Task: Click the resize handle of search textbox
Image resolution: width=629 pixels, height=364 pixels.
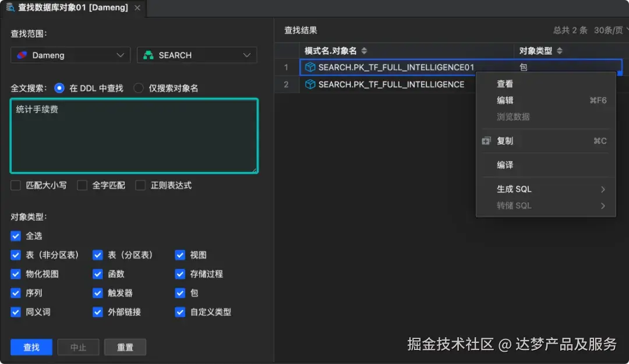Action: 255,170
